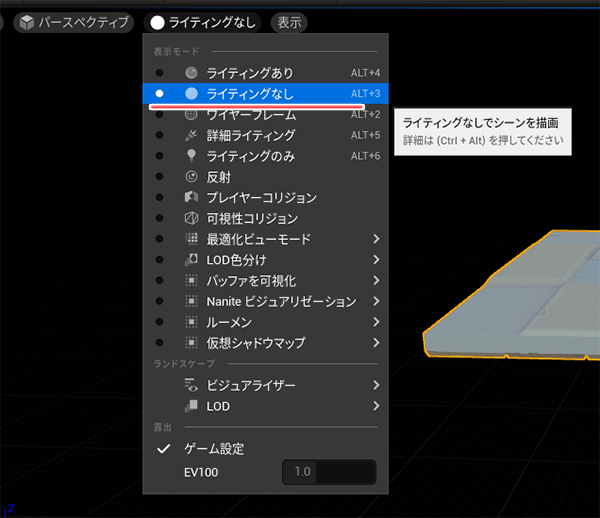Open the パースペクティブ viewport button
Viewport: 600px width, 518px height.
pyautogui.click(x=73, y=21)
